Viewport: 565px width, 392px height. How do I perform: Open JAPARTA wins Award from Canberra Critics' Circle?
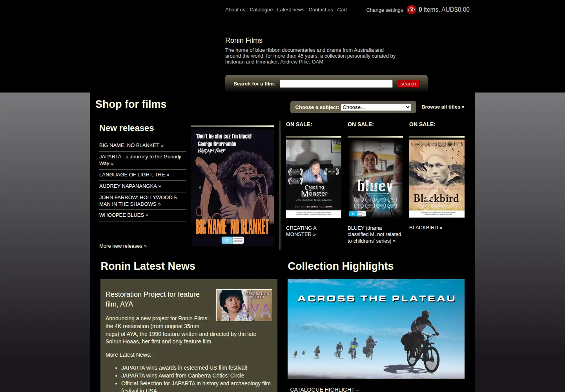[182, 376]
